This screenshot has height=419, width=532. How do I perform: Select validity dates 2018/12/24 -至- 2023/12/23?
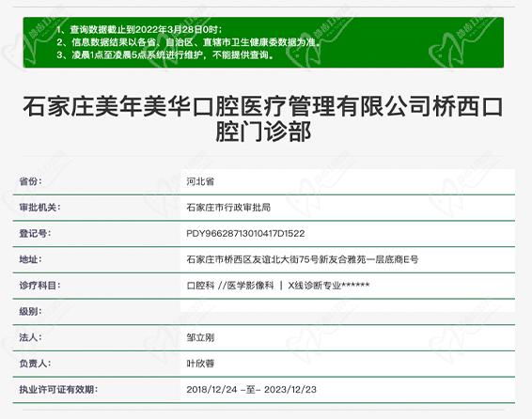(x=251, y=389)
